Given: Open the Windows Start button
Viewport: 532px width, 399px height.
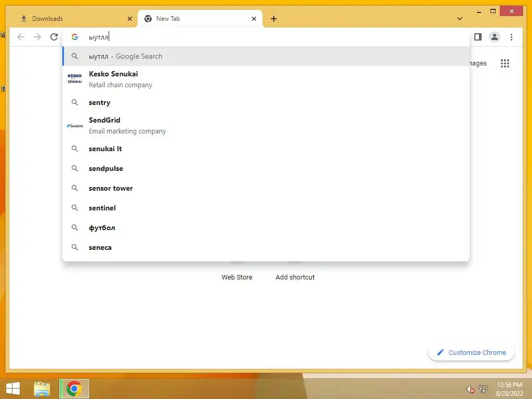Looking at the screenshot, I should 13,389.
